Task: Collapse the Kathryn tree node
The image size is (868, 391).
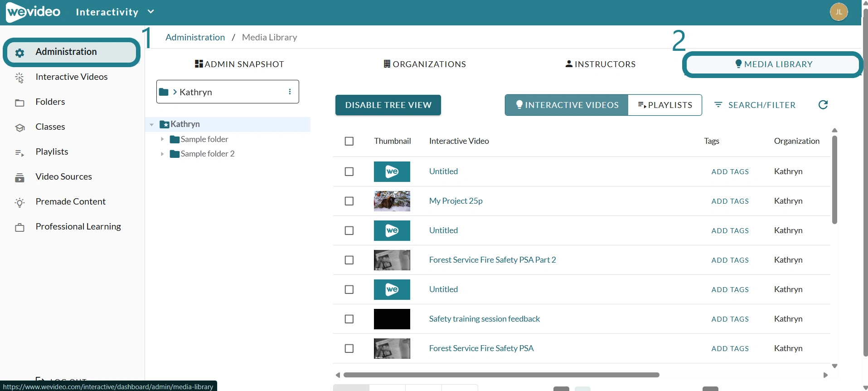Action: [x=152, y=124]
